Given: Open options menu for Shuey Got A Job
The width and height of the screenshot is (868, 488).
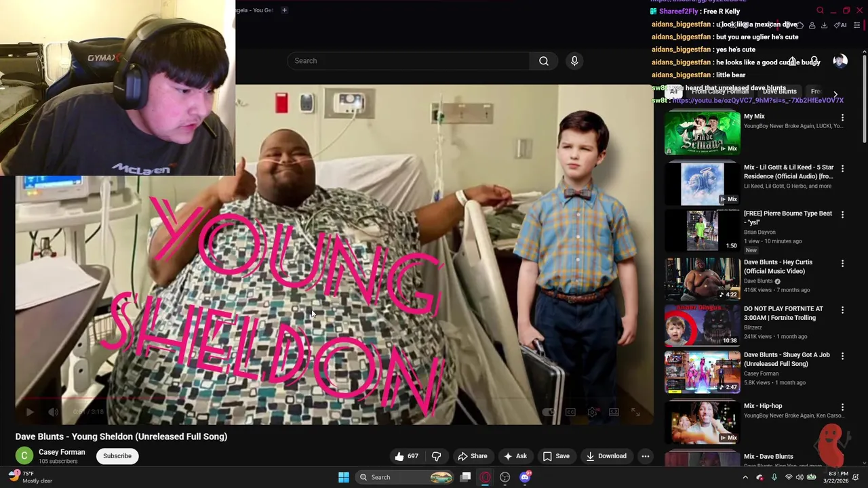Looking at the screenshot, I should click(x=842, y=356).
